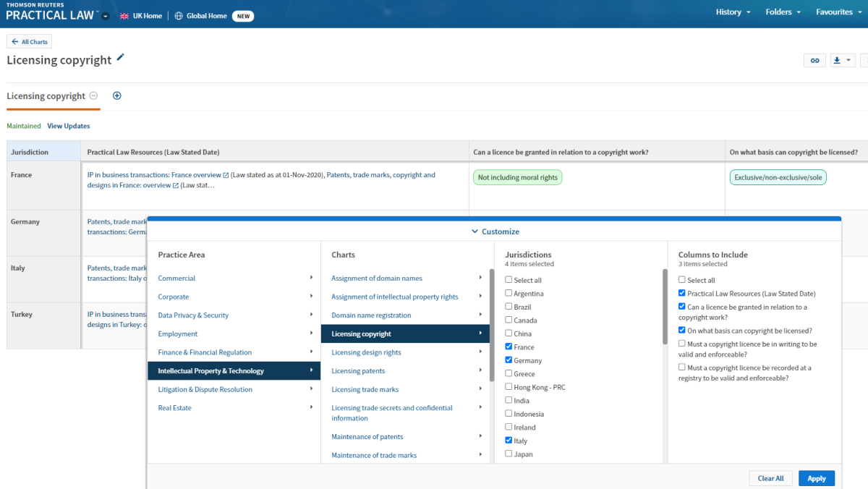Expand the Practical Law product switcher arrow

click(106, 16)
